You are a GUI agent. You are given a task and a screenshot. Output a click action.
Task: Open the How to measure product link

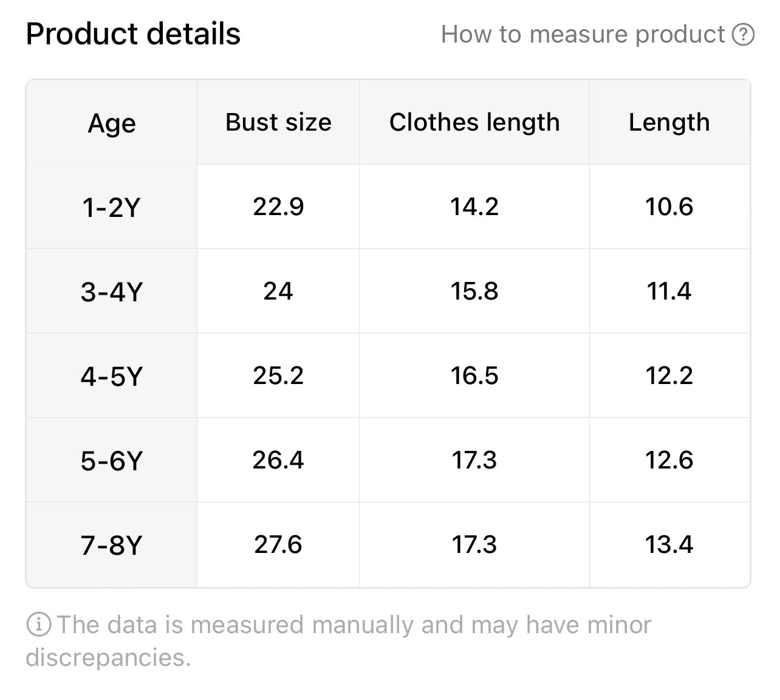coord(598,35)
